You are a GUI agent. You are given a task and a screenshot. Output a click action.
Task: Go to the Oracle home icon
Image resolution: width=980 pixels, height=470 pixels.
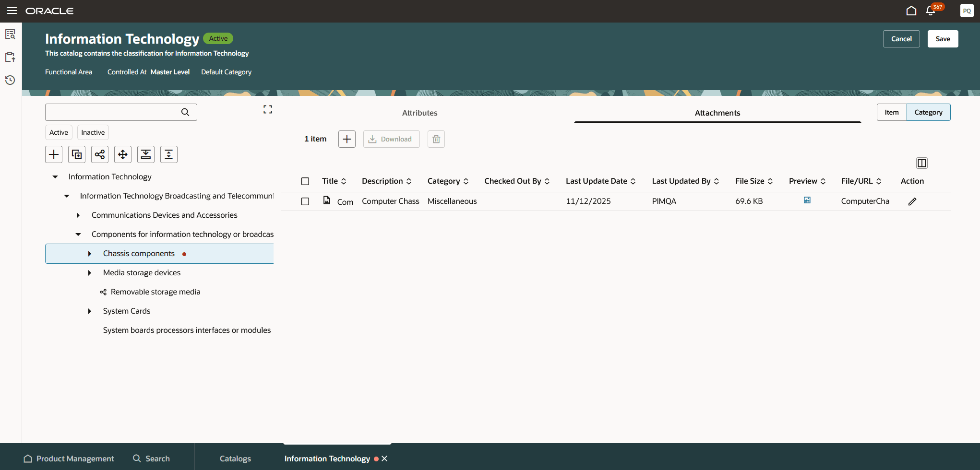[x=911, y=11]
